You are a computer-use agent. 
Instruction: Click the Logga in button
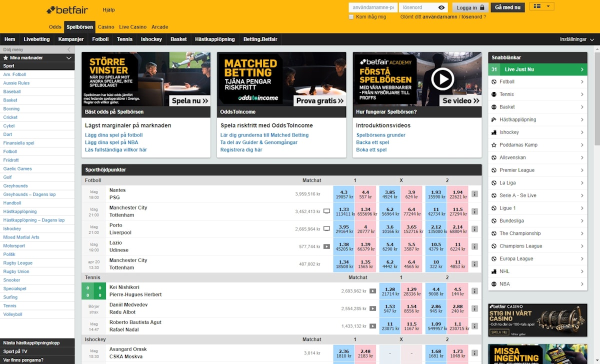click(x=470, y=7)
